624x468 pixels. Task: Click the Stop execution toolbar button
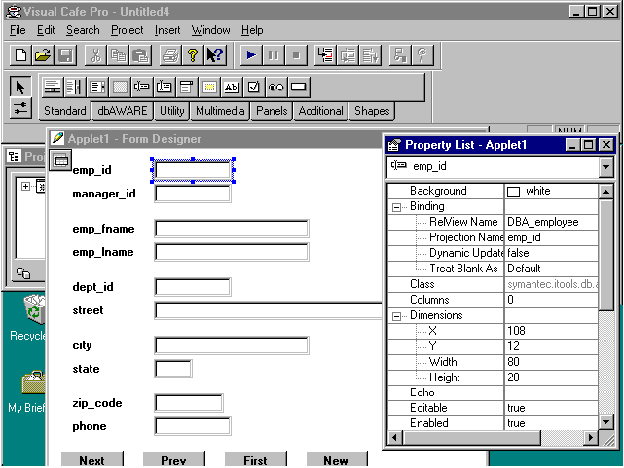click(x=296, y=55)
